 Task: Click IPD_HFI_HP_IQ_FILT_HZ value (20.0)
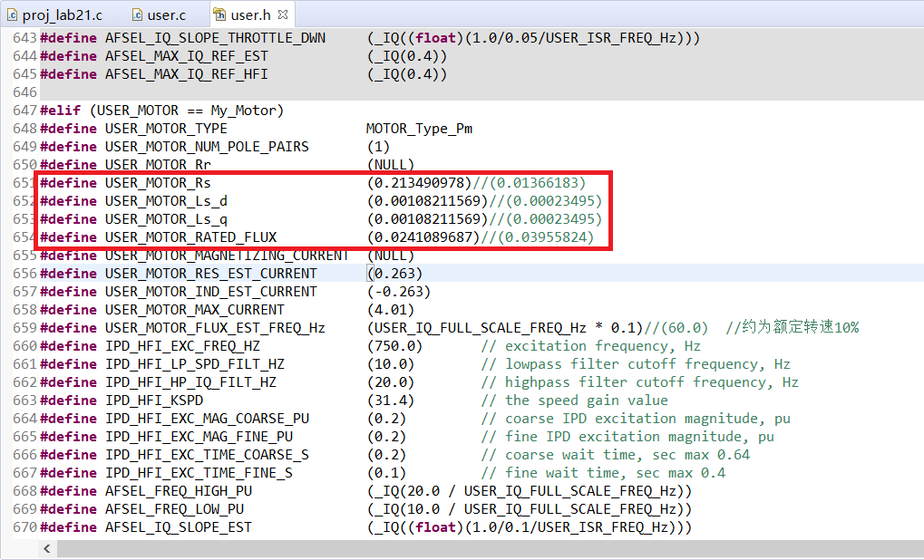pyautogui.click(x=391, y=382)
